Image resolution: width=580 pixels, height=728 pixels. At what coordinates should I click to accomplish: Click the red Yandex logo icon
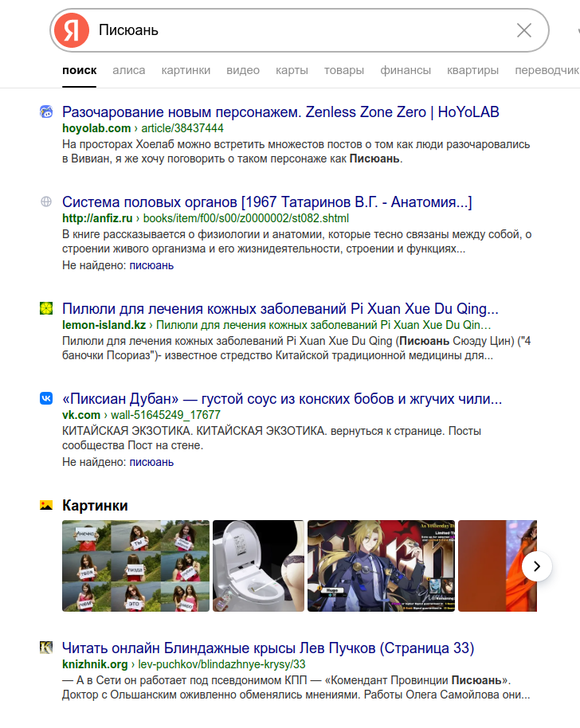pyautogui.click(x=71, y=30)
